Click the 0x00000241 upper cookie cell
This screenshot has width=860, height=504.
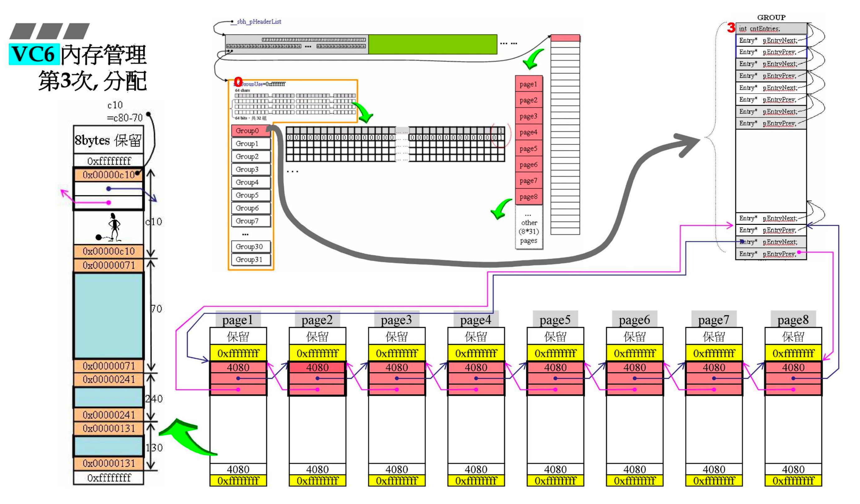click(108, 380)
